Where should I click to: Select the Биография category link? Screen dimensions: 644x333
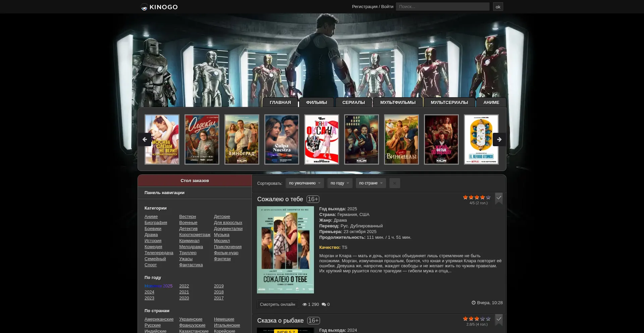[x=156, y=223]
